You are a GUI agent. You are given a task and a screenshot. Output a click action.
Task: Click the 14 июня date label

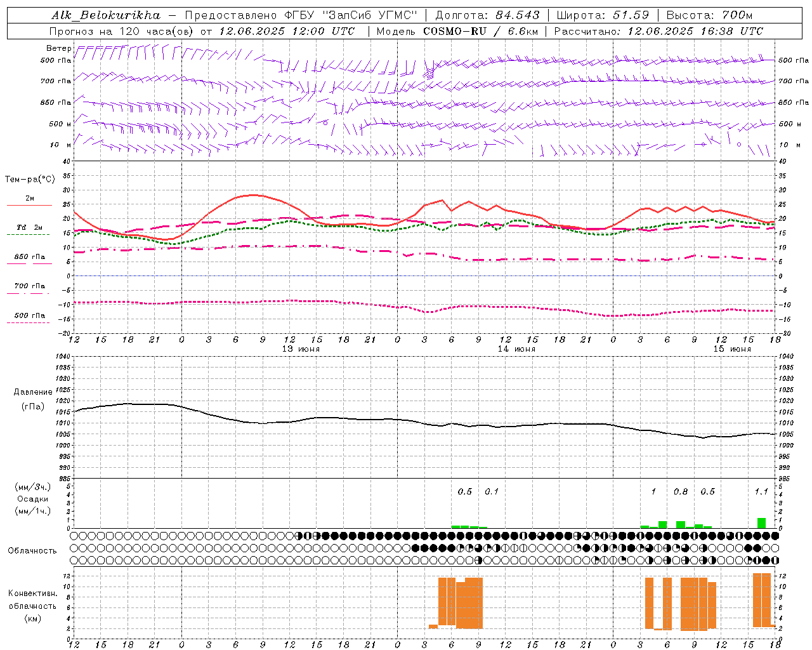click(x=516, y=349)
